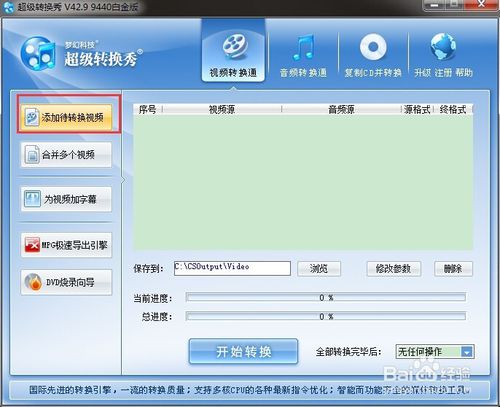Focus the 保存到 output path field

click(232, 268)
